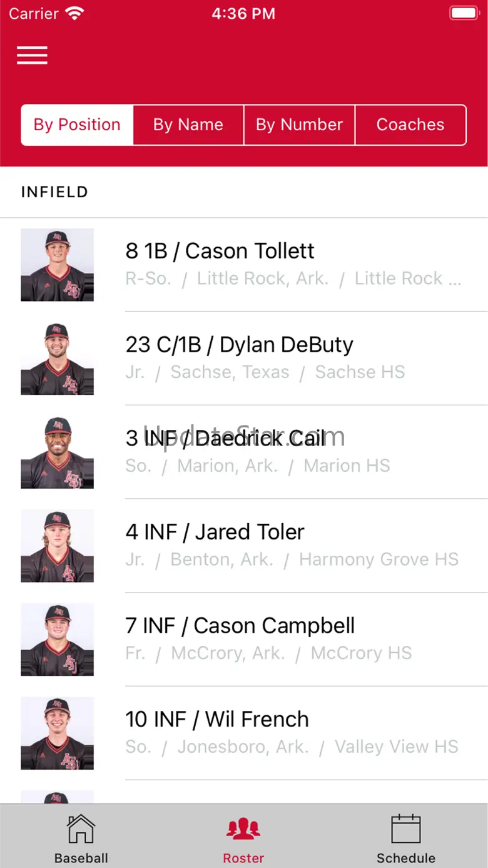Image resolution: width=488 pixels, height=868 pixels.
Task: Tap the Baseball home icon
Action: click(x=81, y=829)
